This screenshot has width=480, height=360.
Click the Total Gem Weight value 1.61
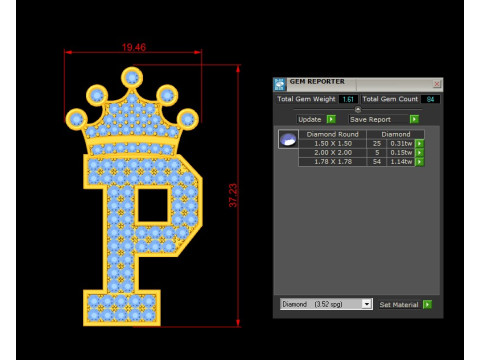point(348,99)
